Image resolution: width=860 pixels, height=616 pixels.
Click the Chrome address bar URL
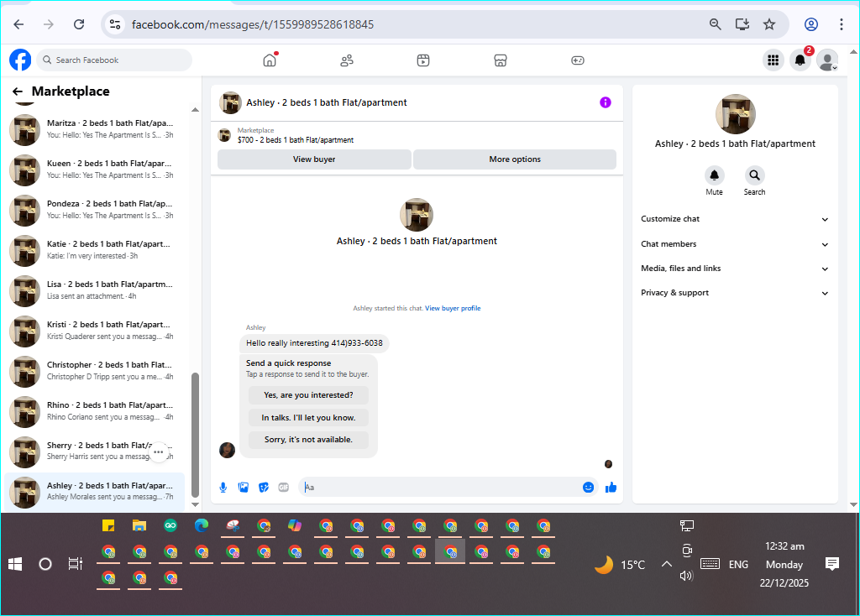tap(253, 24)
